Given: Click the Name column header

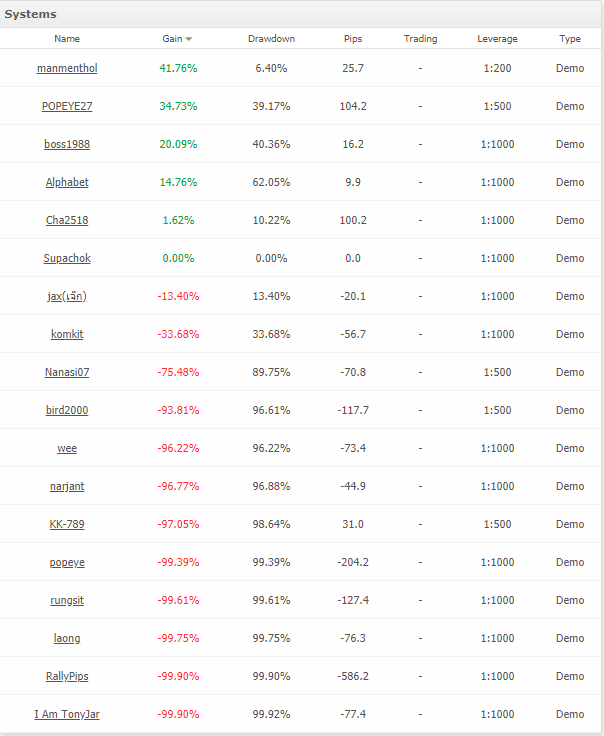Looking at the screenshot, I should click(67, 39).
